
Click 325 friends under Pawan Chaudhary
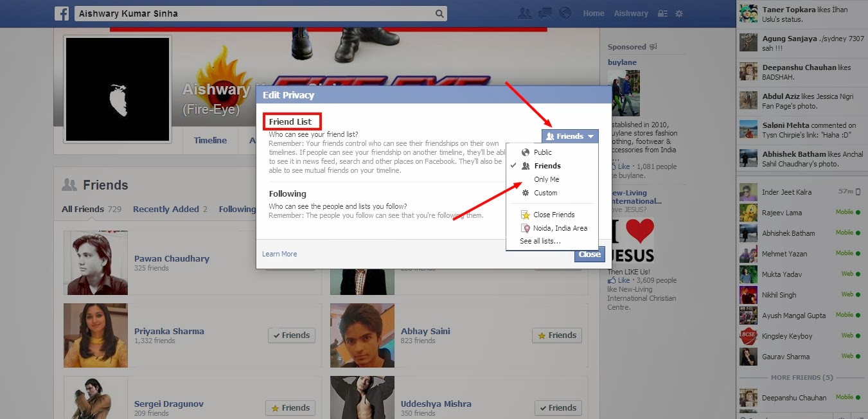click(x=152, y=268)
